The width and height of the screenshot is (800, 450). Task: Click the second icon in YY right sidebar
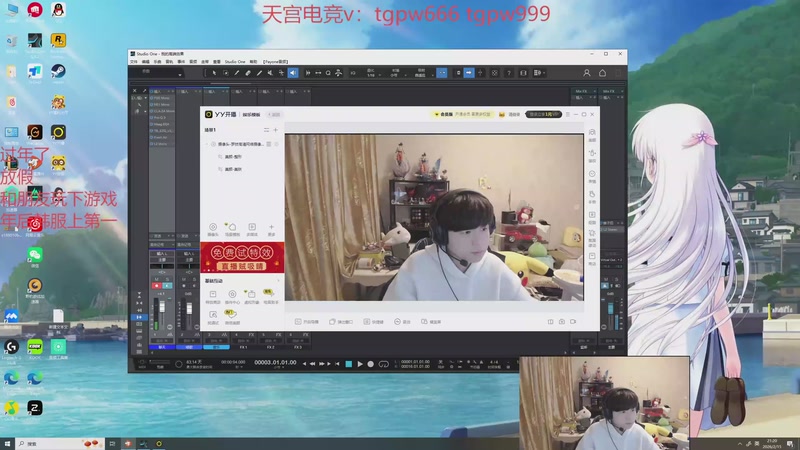pos(592,156)
